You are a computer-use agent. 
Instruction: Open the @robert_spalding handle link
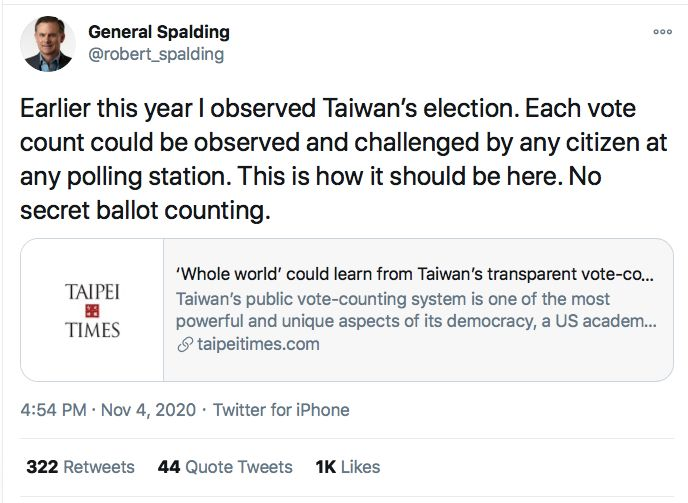[x=156, y=54]
